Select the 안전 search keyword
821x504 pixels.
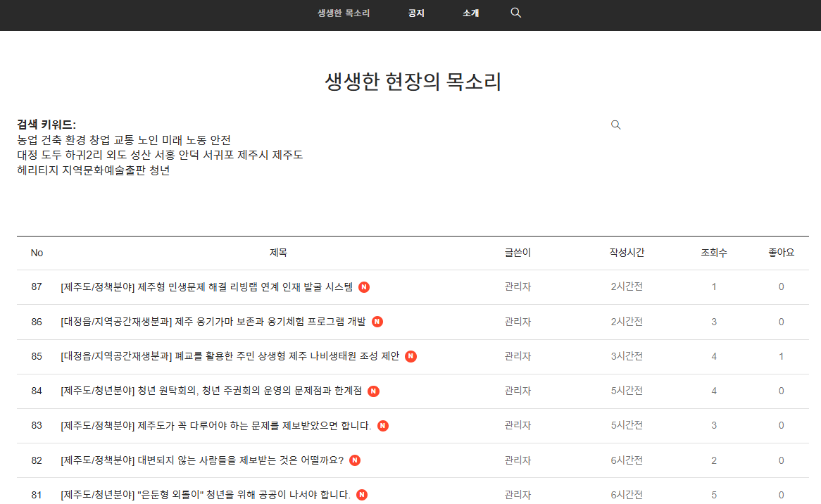coord(220,140)
